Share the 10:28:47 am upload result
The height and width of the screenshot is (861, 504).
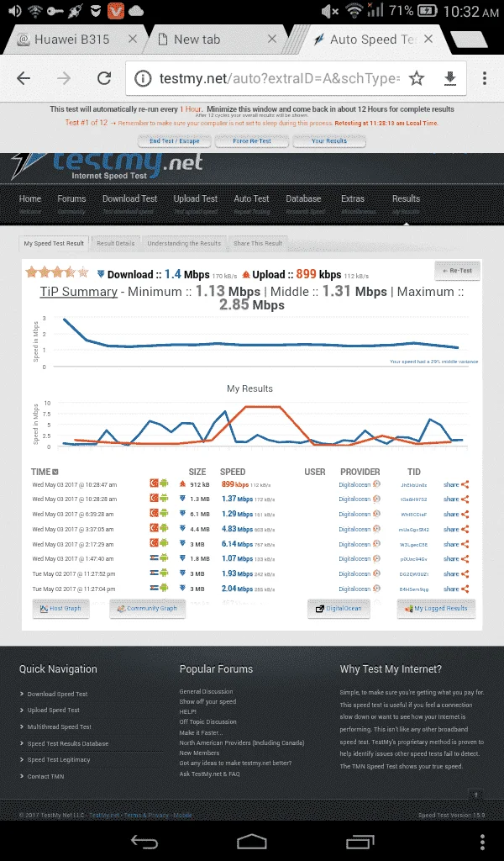456,484
